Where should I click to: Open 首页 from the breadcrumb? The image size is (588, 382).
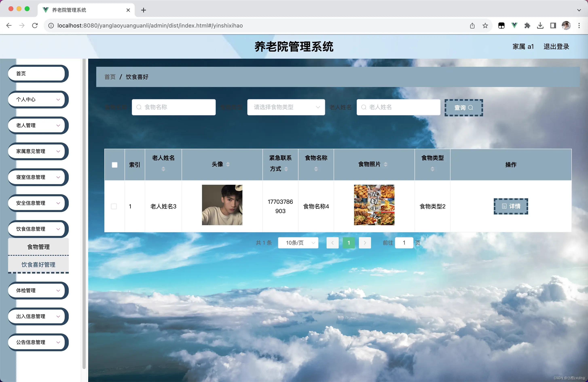(110, 77)
